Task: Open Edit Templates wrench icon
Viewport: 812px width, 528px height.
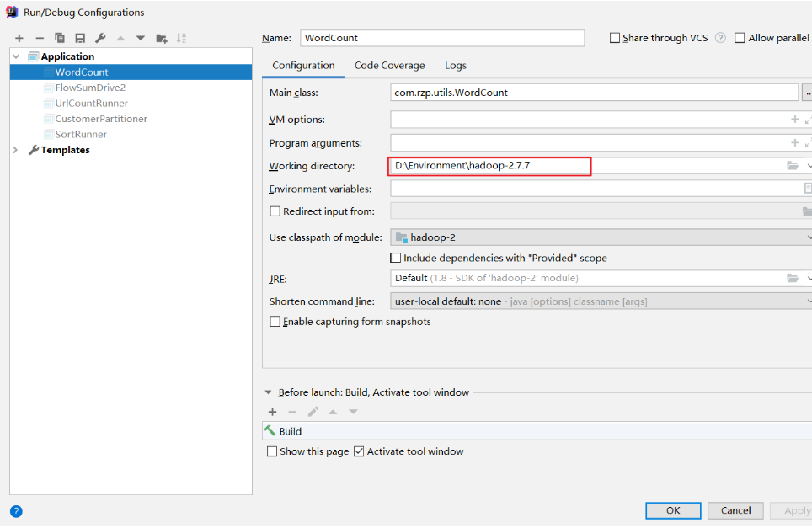Action: [100, 38]
